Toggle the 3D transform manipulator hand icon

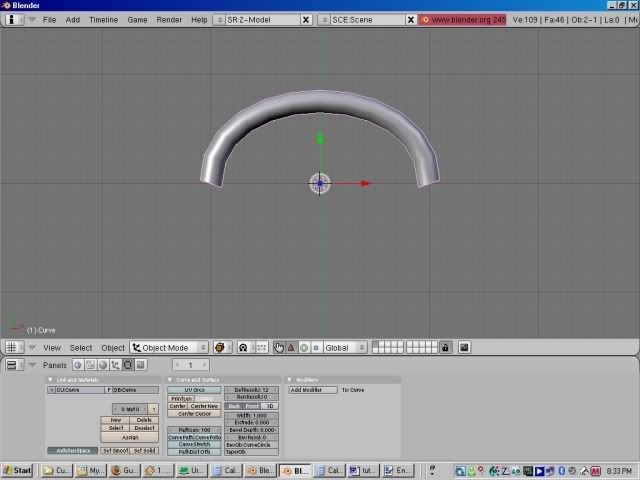(x=279, y=348)
